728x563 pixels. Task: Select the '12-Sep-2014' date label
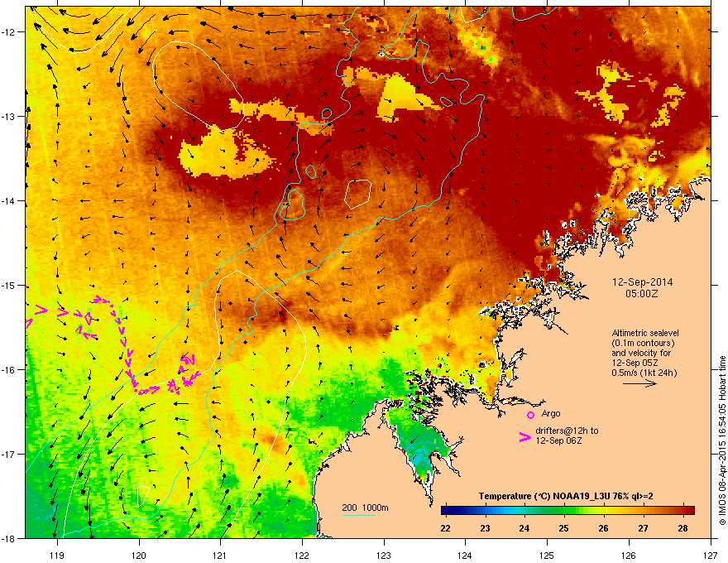(x=642, y=282)
